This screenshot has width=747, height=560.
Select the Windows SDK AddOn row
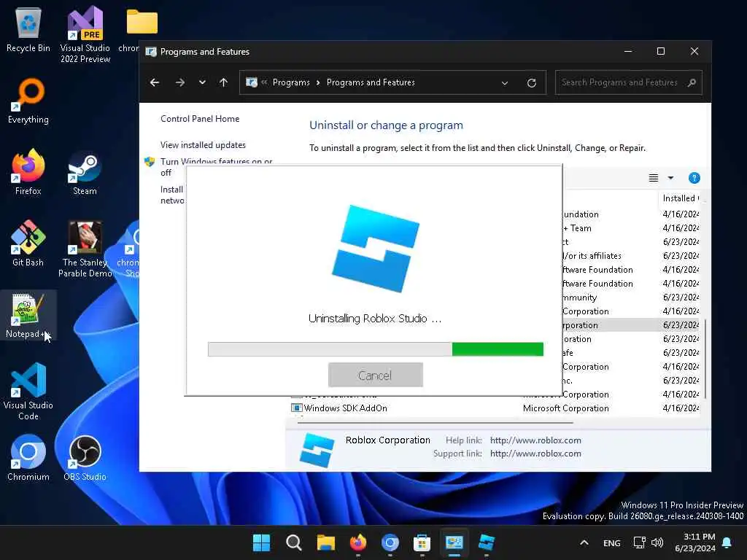point(495,408)
